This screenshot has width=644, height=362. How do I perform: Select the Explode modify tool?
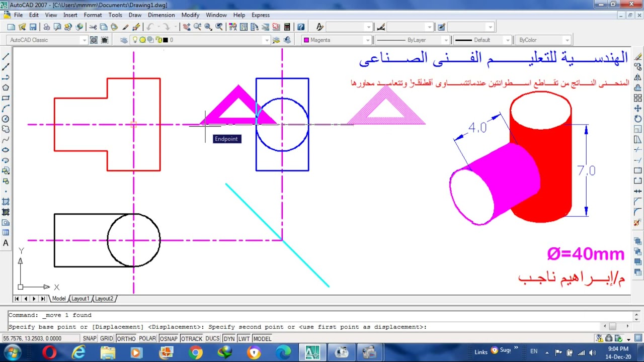click(x=638, y=223)
